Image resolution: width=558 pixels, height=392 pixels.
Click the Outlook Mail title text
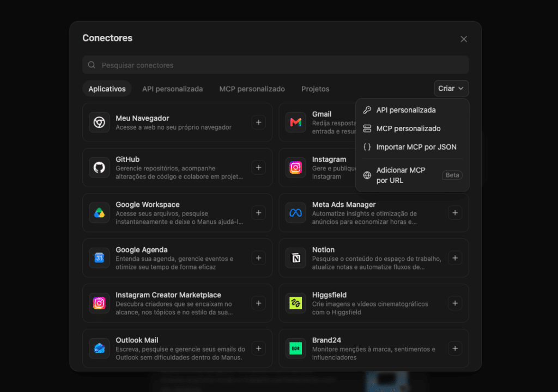[x=137, y=340]
